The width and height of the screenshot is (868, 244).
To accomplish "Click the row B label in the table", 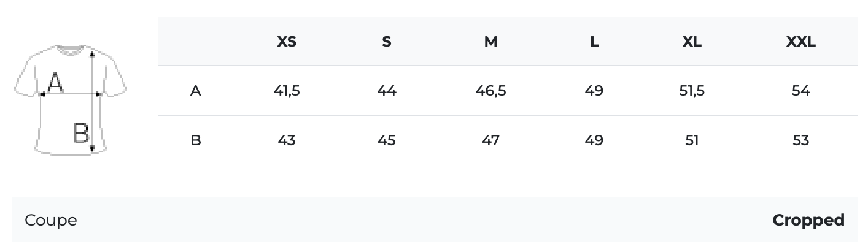I will click(195, 140).
